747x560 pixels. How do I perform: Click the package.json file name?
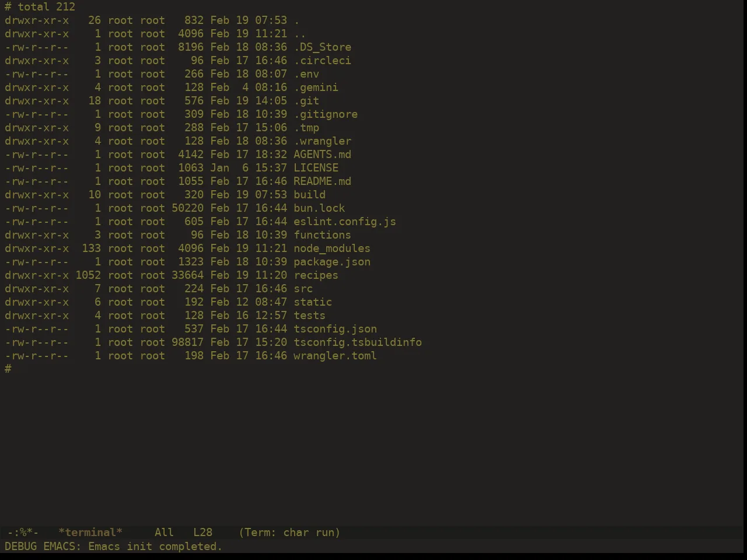[332, 262]
